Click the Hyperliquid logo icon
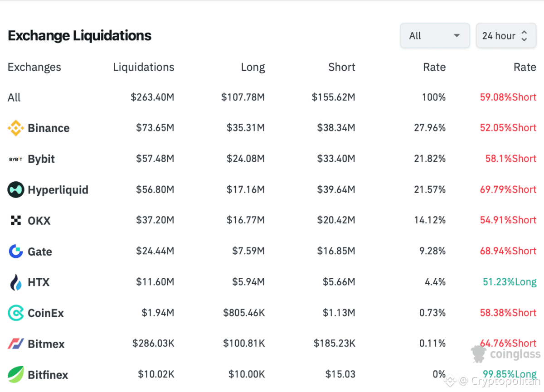544x392 pixels. pyautogui.click(x=16, y=190)
